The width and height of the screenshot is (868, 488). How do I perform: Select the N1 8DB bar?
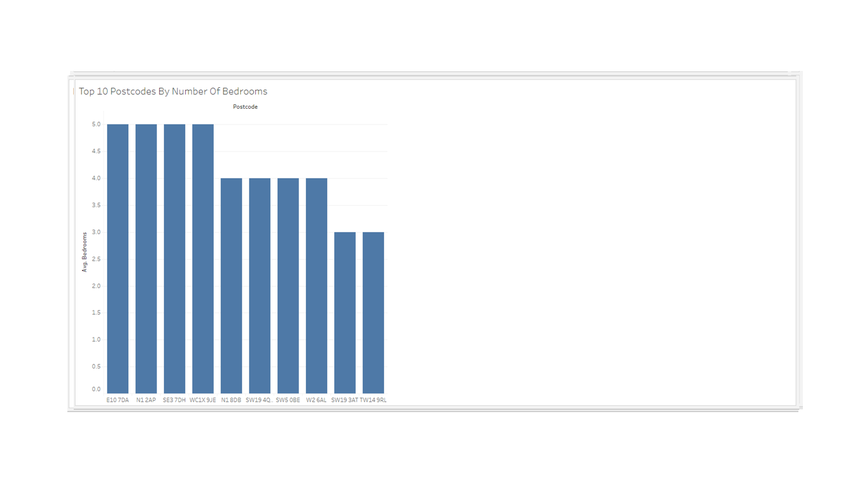click(x=231, y=286)
